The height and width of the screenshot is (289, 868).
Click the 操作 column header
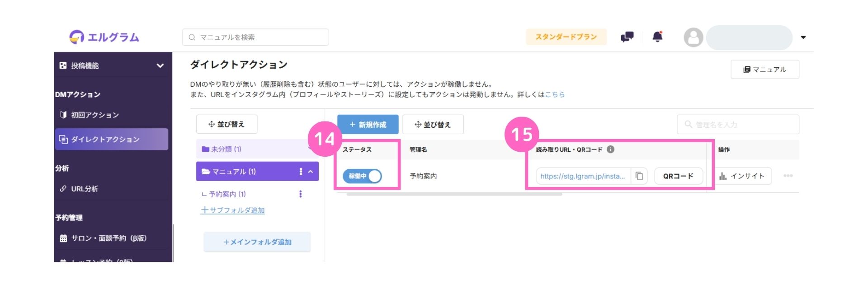(724, 149)
